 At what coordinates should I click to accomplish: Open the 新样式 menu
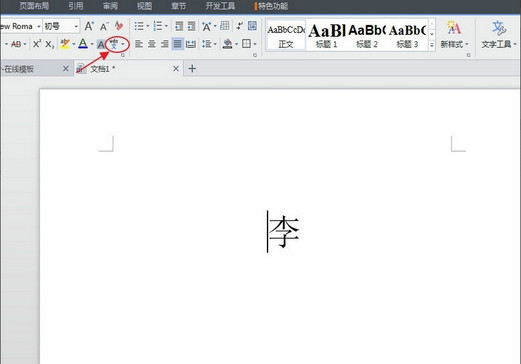coord(454,34)
